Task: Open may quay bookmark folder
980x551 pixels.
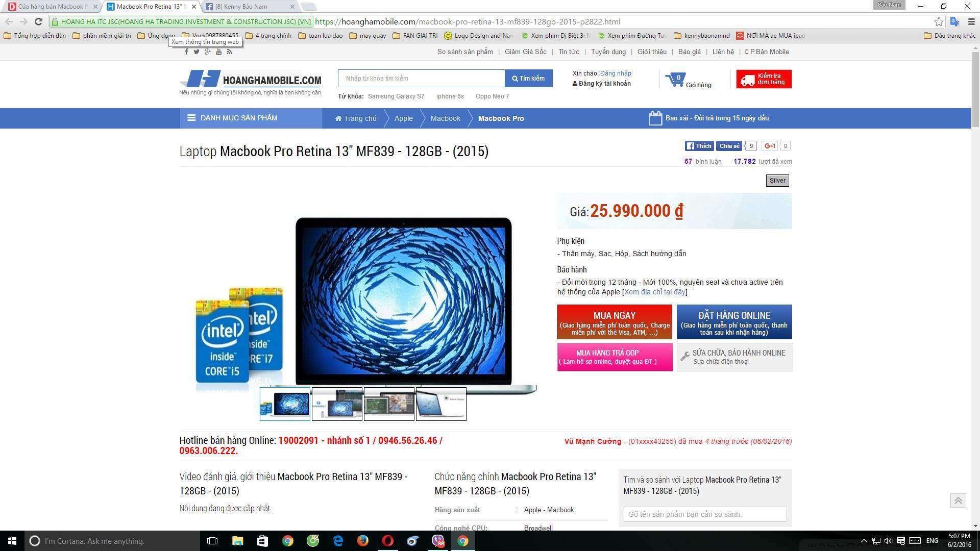Action: 367,36
